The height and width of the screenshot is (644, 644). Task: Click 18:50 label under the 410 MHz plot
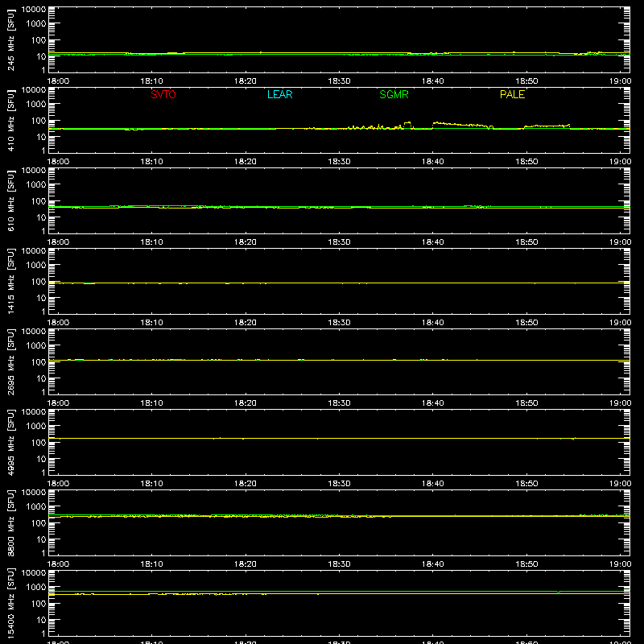tap(526, 162)
